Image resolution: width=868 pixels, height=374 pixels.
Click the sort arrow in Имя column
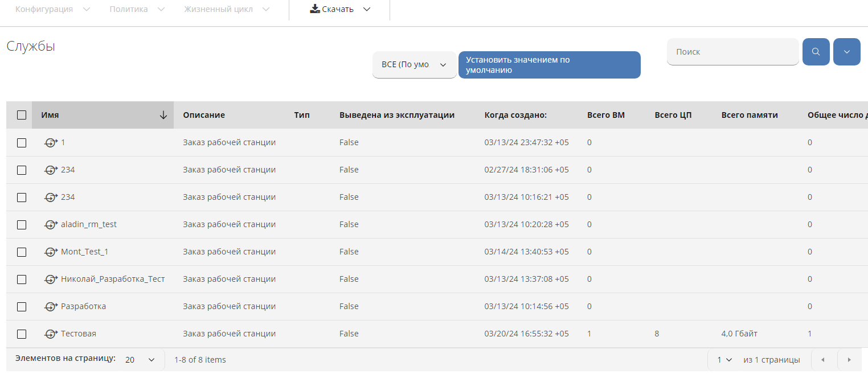(163, 115)
